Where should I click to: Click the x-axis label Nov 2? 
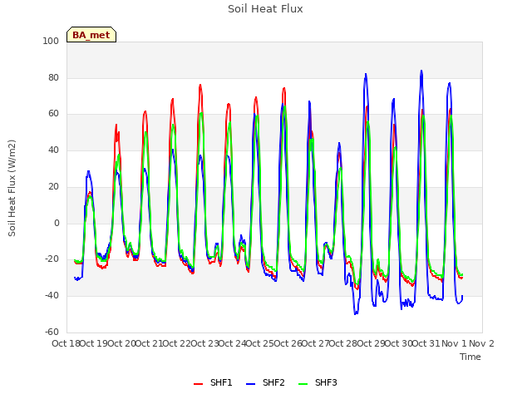coord(481,343)
